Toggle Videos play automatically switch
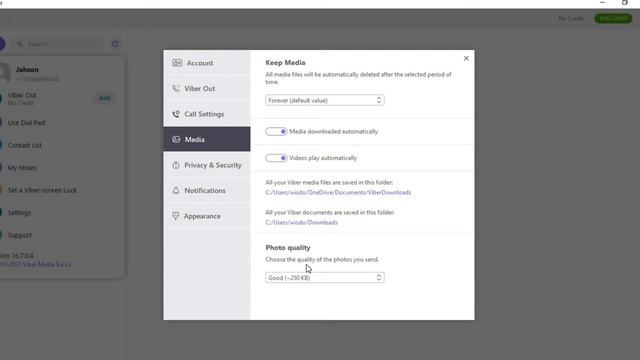The image size is (640, 360). [x=276, y=158]
